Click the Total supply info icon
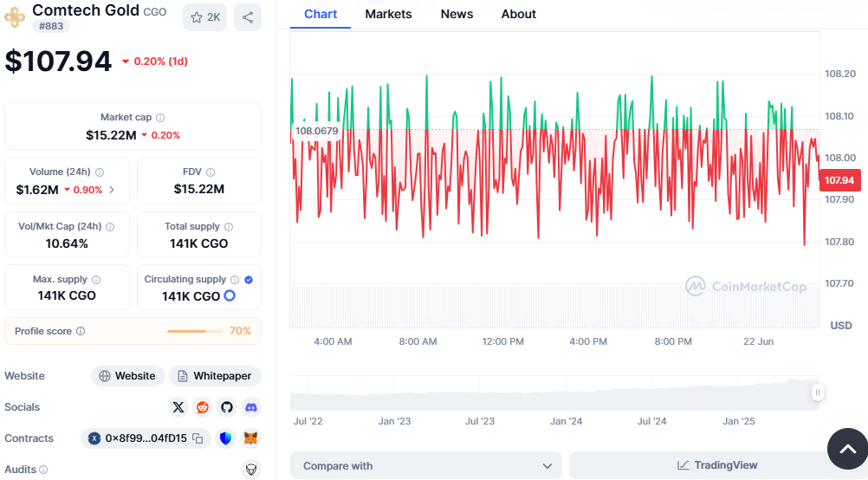Image resolution: width=868 pixels, height=480 pixels. click(x=229, y=226)
